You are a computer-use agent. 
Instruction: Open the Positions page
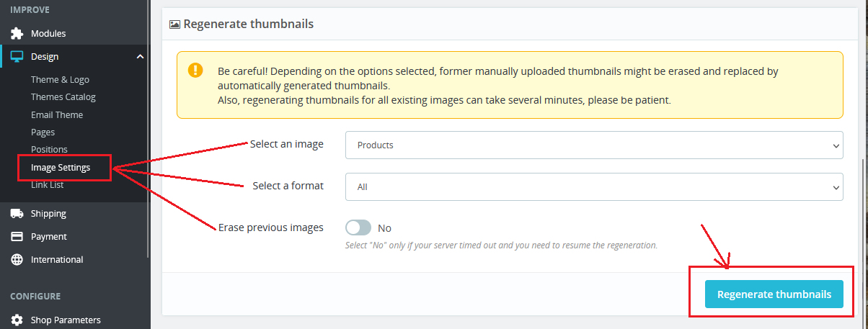pos(49,150)
